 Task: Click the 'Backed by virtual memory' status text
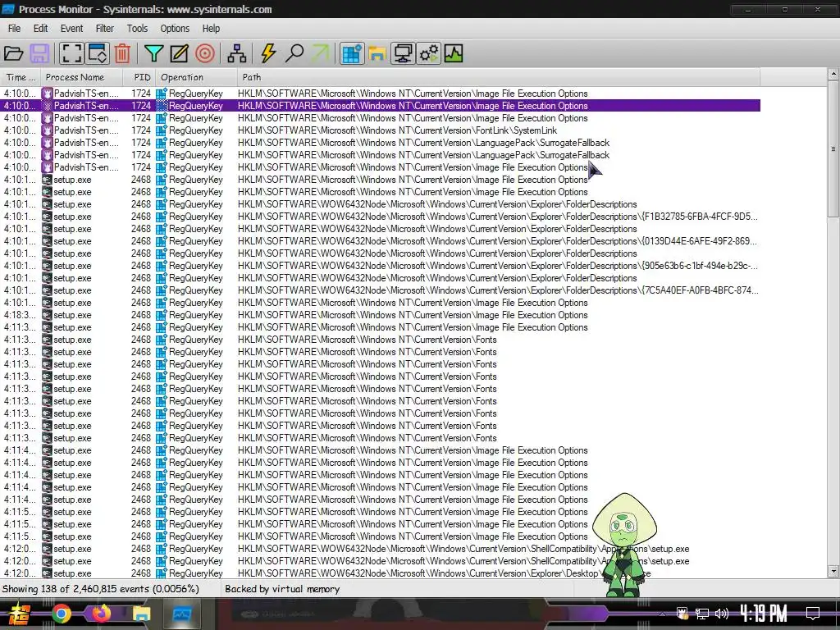(282, 589)
